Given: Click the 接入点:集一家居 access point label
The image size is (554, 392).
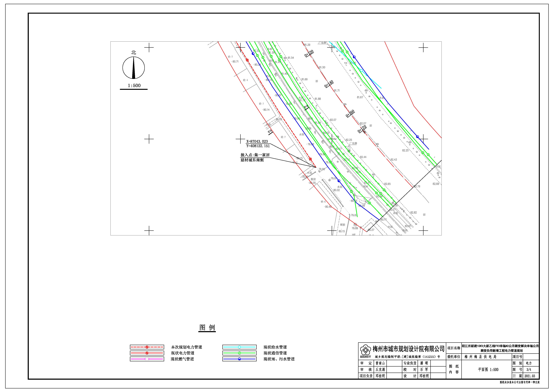Looking at the screenshot, I should [255, 155].
